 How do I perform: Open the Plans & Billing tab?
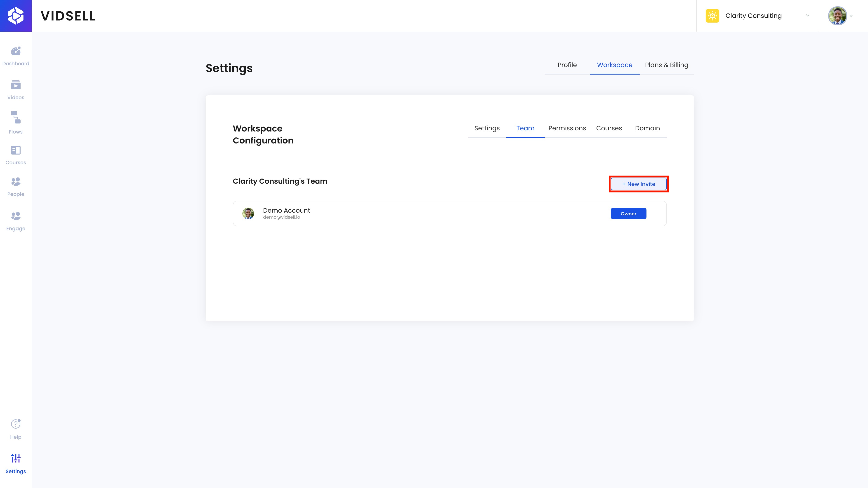pyautogui.click(x=666, y=65)
